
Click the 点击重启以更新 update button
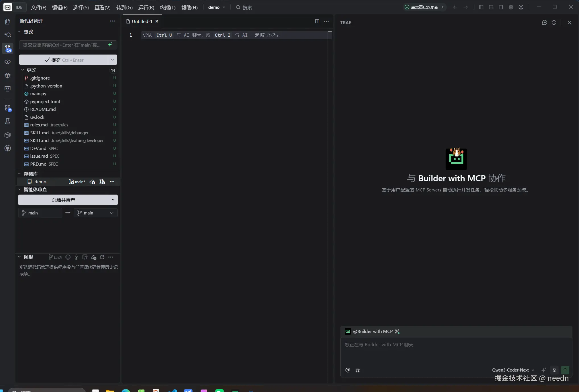[x=424, y=7]
